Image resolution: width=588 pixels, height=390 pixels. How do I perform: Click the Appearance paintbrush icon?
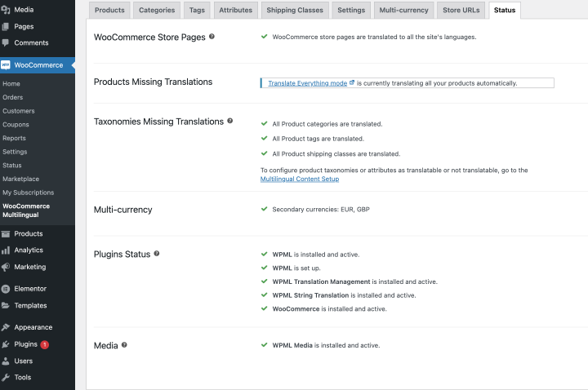click(x=5, y=327)
